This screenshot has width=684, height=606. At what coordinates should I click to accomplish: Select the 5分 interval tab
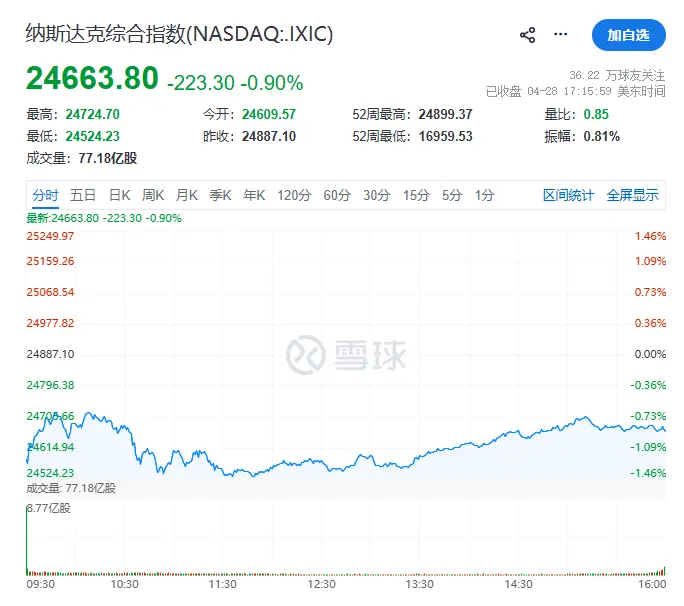452,195
